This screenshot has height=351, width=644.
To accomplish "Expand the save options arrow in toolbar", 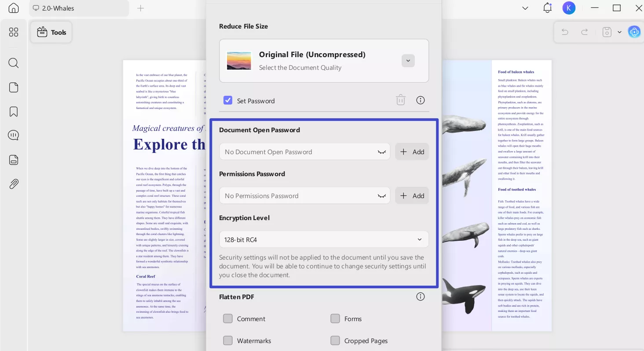I will (619, 32).
